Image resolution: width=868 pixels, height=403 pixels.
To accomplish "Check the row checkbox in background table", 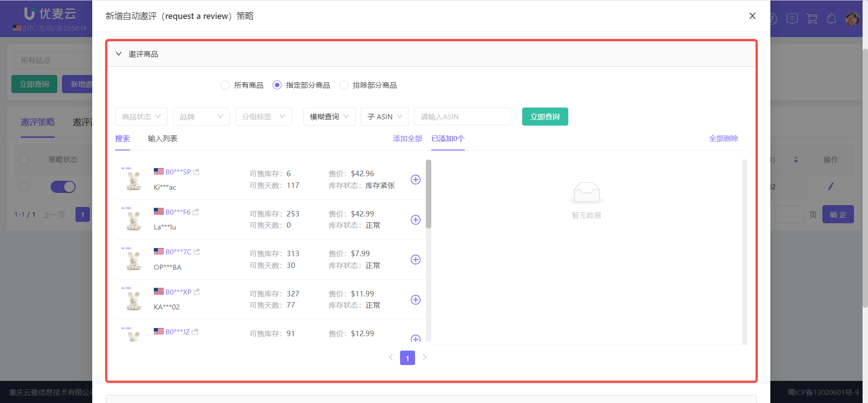I will (24, 187).
